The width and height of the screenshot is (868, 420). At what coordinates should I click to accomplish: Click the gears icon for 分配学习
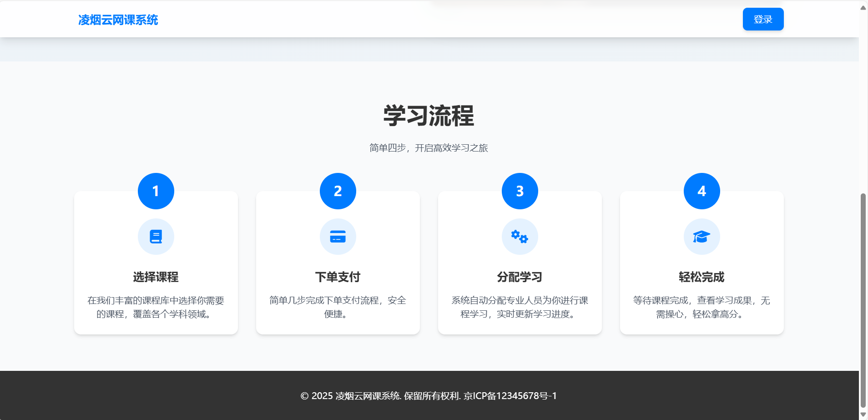click(x=520, y=237)
